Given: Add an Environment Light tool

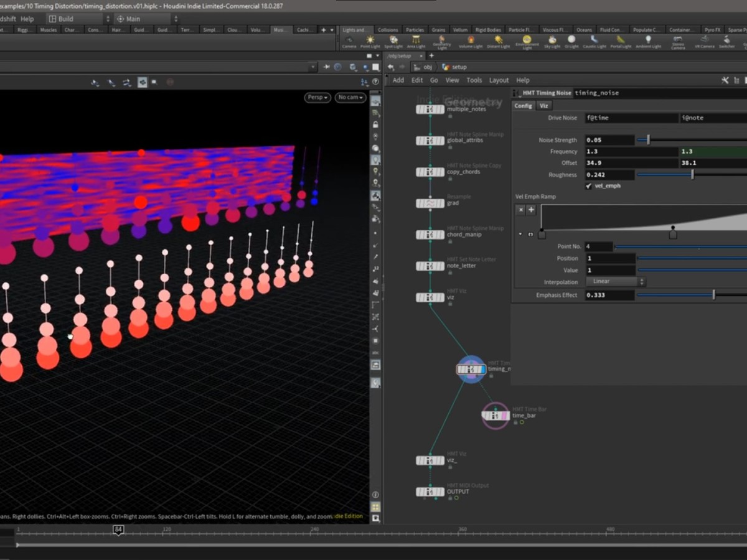Looking at the screenshot, I should (526, 40).
